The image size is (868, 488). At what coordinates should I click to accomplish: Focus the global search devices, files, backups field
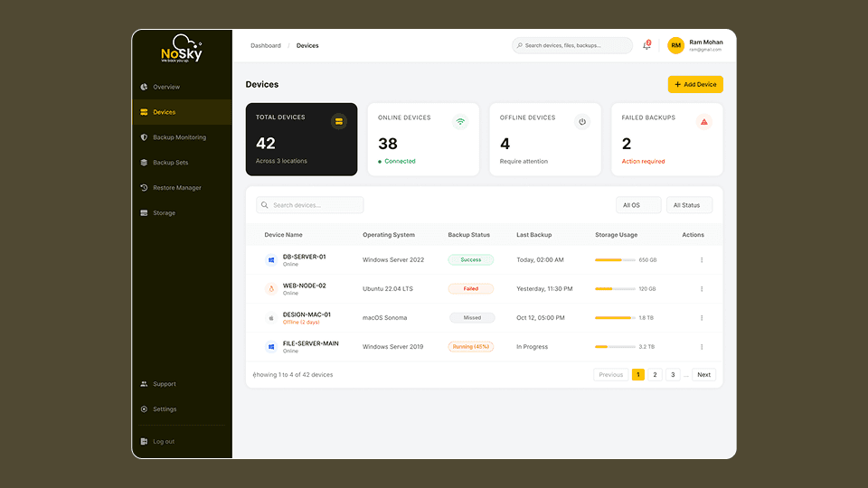[x=571, y=45]
